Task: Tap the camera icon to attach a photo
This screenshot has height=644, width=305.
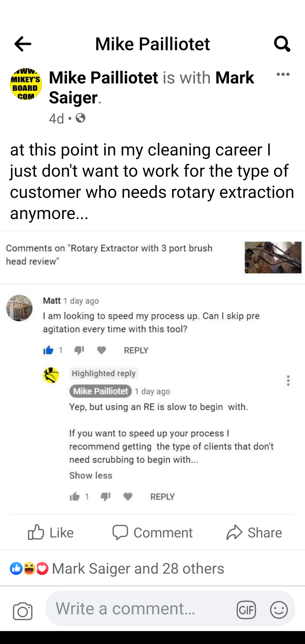Action: (23, 611)
